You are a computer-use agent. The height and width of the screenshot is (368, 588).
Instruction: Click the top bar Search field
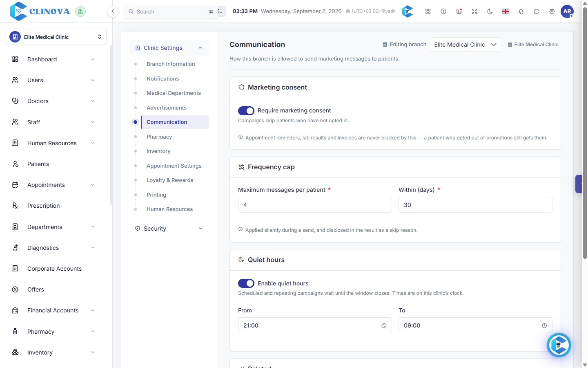coord(170,11)
